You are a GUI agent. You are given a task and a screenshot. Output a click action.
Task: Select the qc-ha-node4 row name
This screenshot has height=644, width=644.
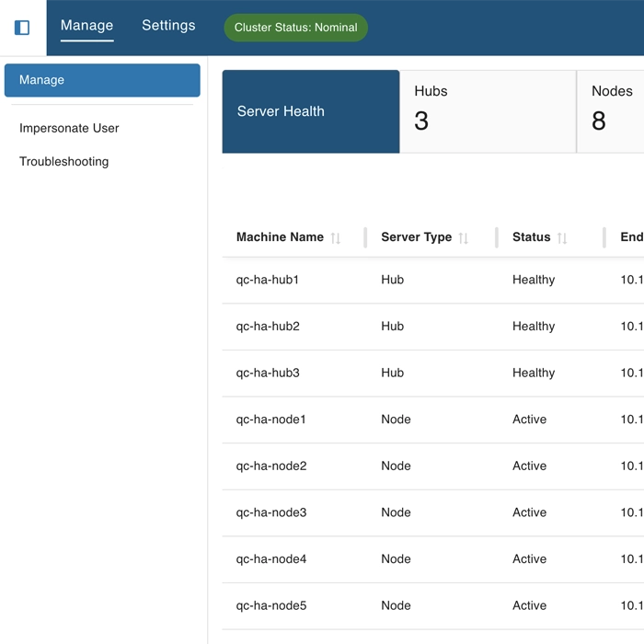click(271, 559)
